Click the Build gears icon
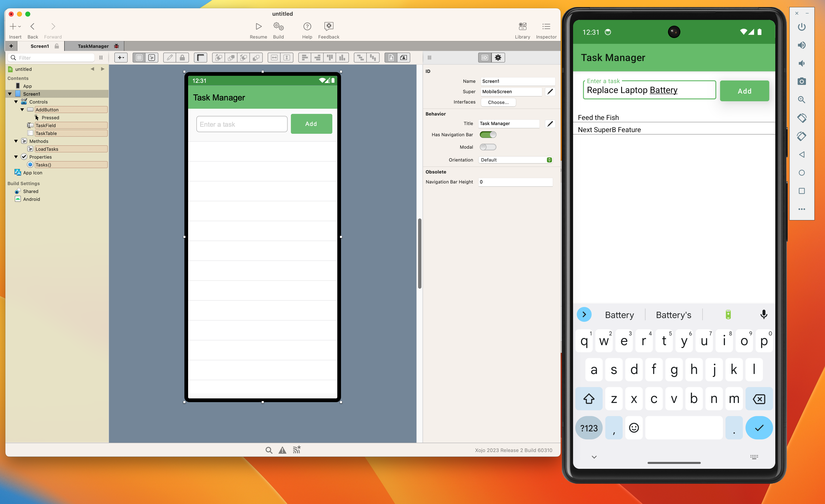 click(x=278, y=26)
